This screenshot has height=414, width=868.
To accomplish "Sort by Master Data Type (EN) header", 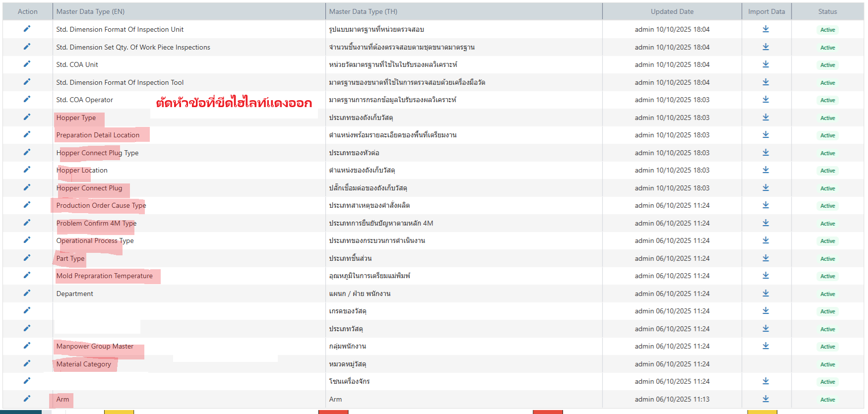I will [90, 11].
